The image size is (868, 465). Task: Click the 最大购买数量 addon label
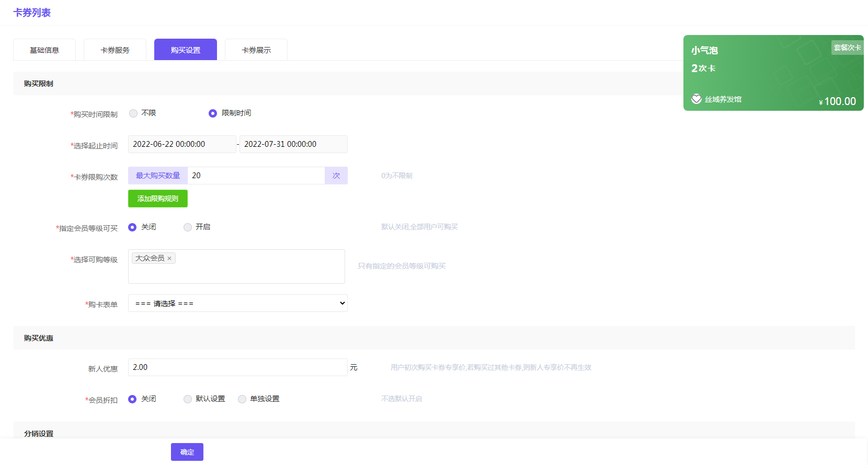[158, 176]
